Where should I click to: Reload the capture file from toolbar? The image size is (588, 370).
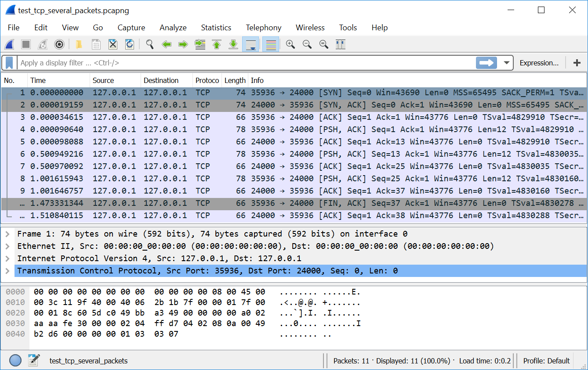[130, 44]
